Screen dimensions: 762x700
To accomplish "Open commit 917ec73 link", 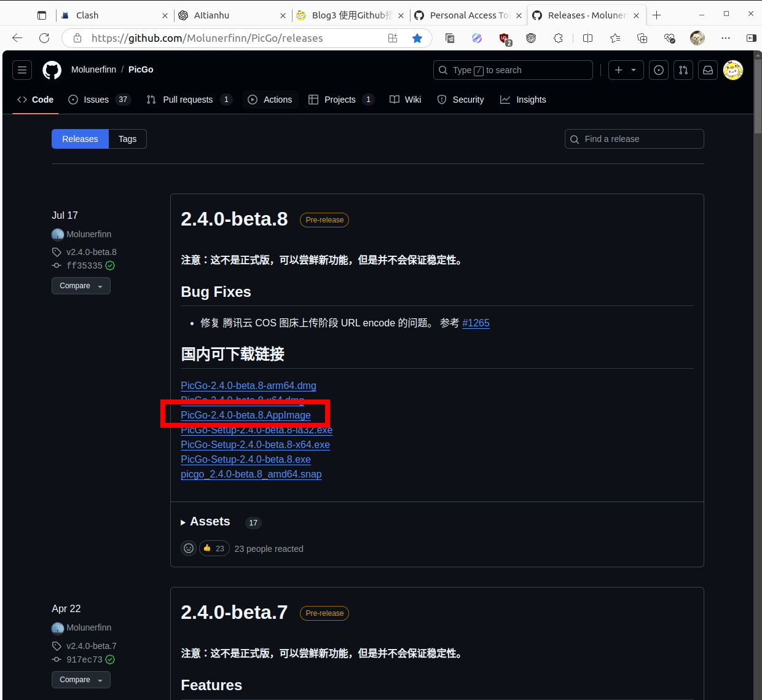I will click(84, 659).
